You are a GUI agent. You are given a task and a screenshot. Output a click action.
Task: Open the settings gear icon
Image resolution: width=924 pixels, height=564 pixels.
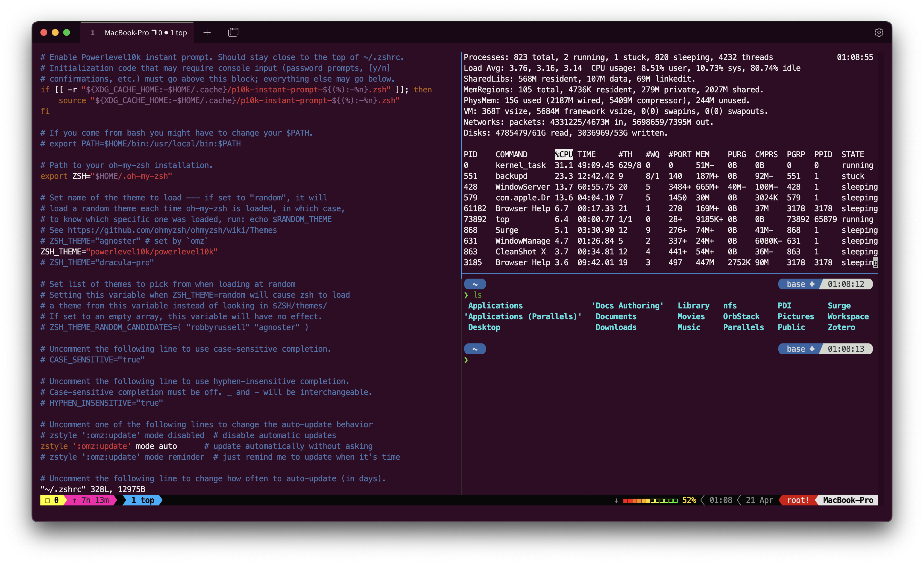[878, 33]
